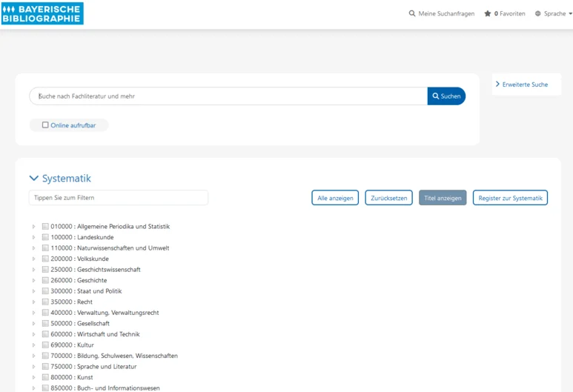This screenshot has height=392, width=573.
Task: Select the 500000 : Gesellschaft label
Action: point(80,323)
